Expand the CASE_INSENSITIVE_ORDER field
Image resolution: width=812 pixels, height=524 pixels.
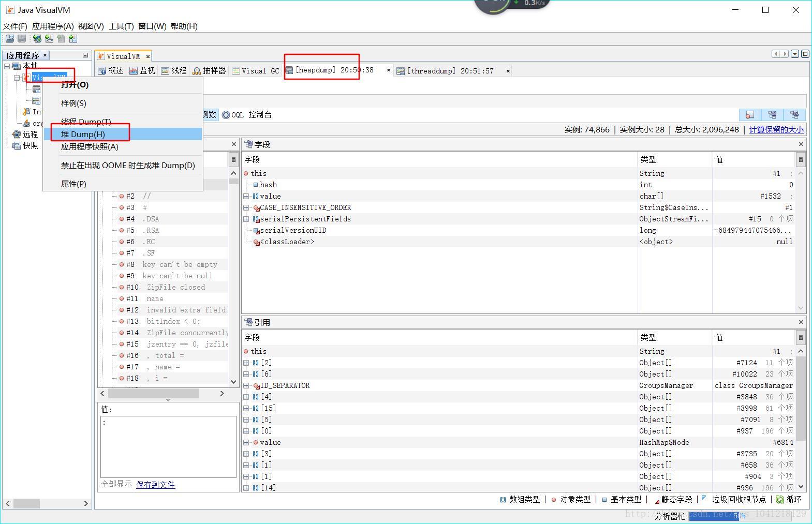(x=246, y=207)
